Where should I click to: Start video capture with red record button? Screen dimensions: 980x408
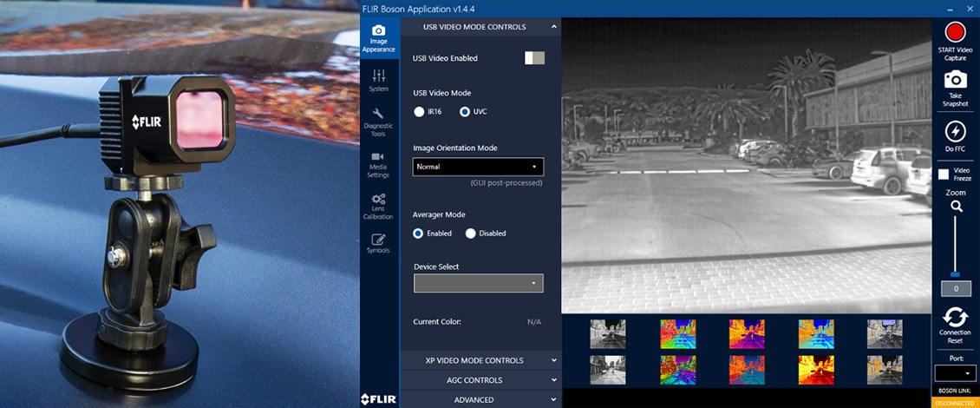(x=955, y=32)
